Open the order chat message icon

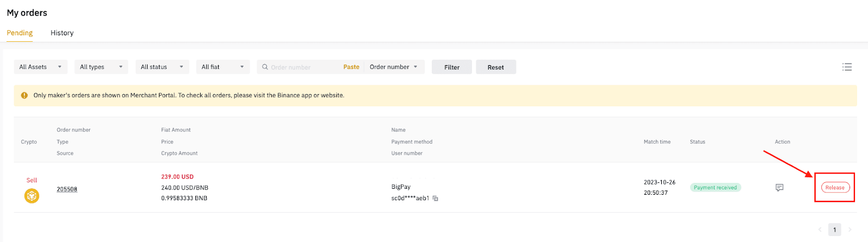tap(780, 188)
